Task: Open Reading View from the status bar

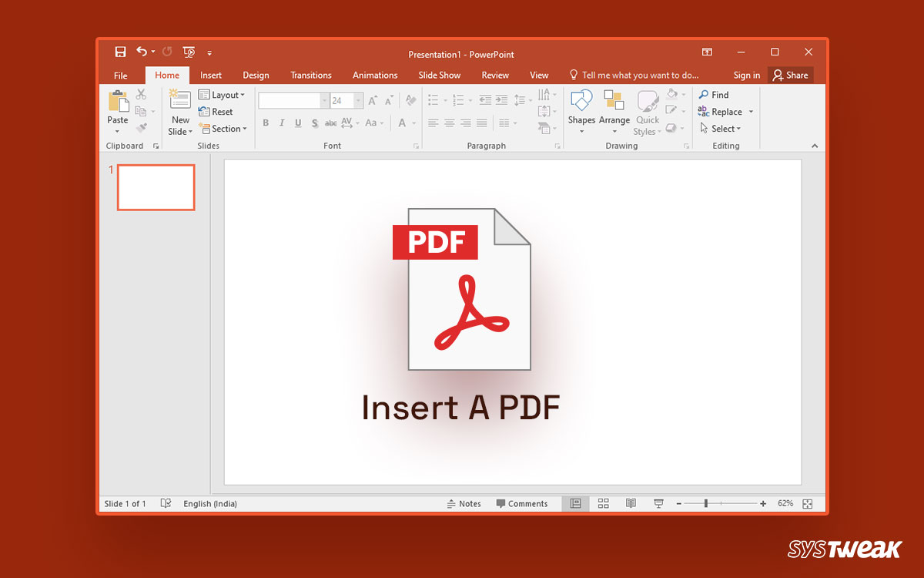Action: 630,502
